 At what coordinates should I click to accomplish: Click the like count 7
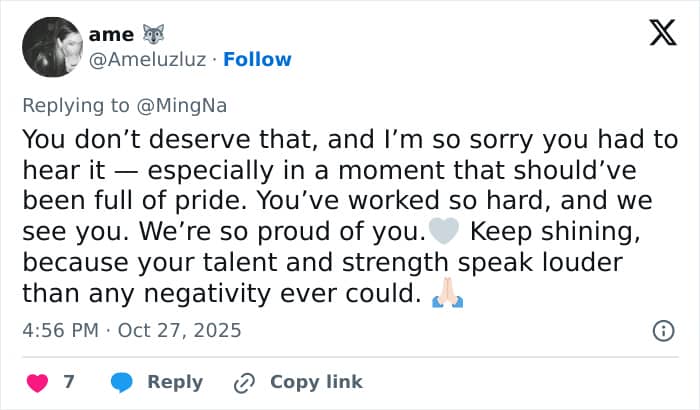point(69,382)
